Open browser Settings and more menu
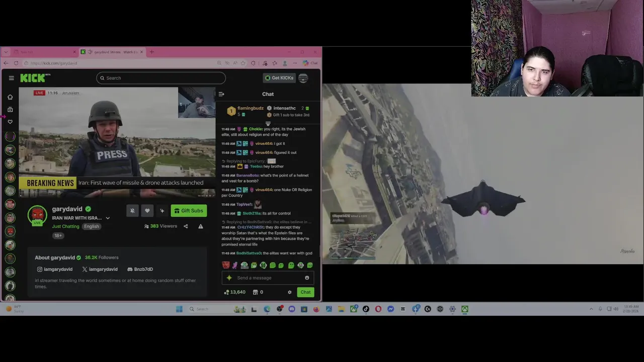 (x=295, y=63)
